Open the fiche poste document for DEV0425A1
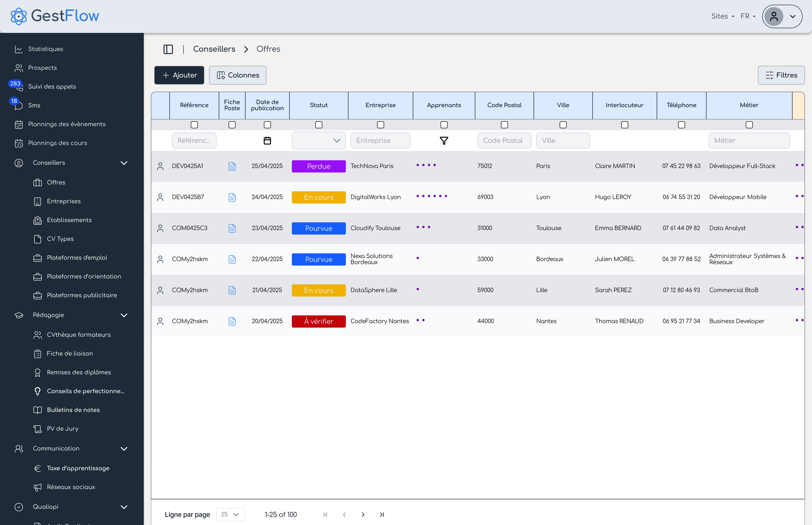The image size is (812, 525). (x=232, y=166)
